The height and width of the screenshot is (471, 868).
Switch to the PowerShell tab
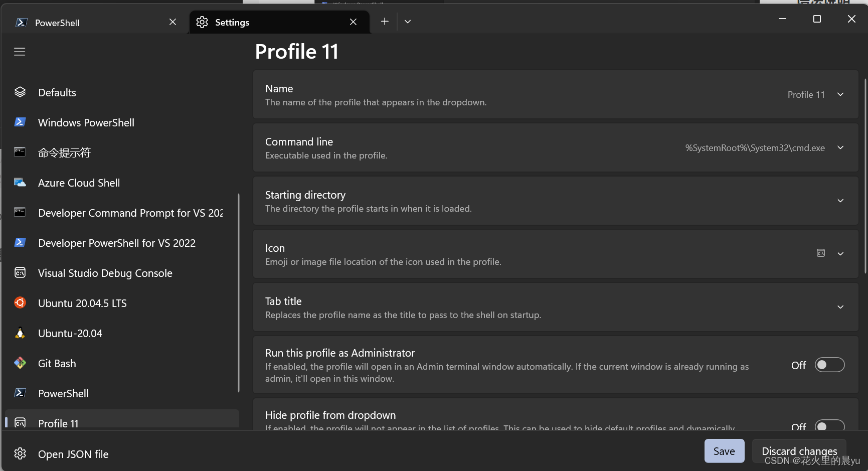95,23
